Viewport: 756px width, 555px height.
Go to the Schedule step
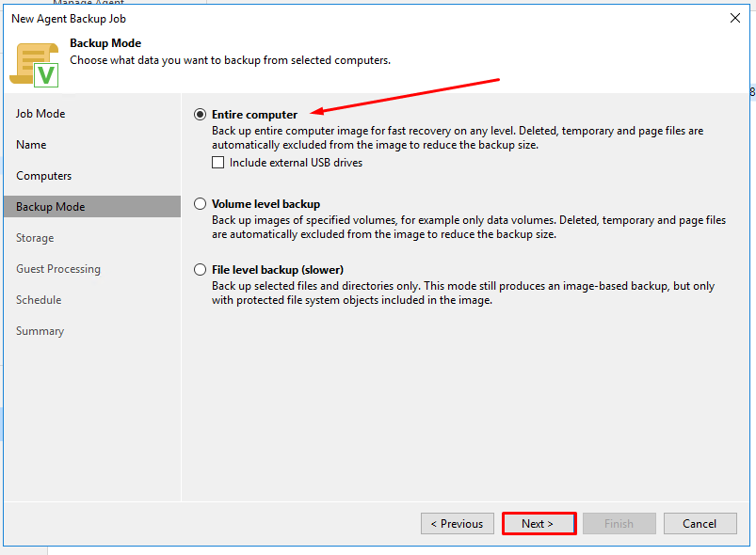pyautogui.click(x=39, y=300)
